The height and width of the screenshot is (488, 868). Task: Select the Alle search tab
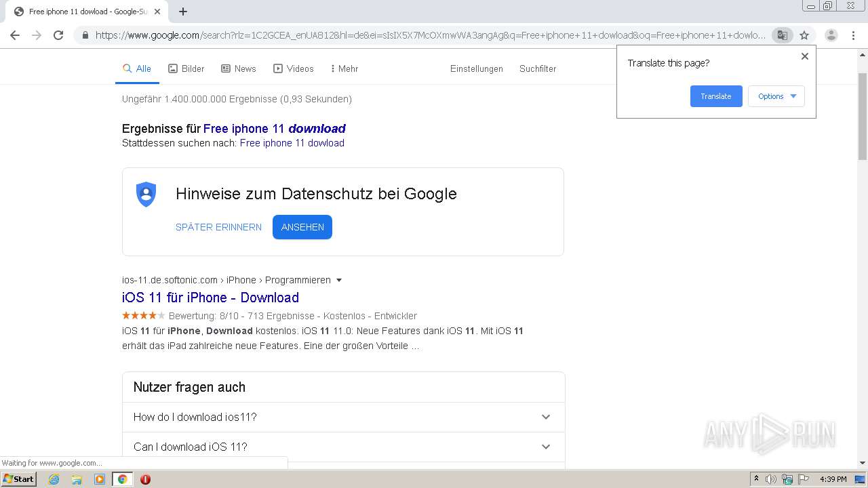(x=137, y=68)
